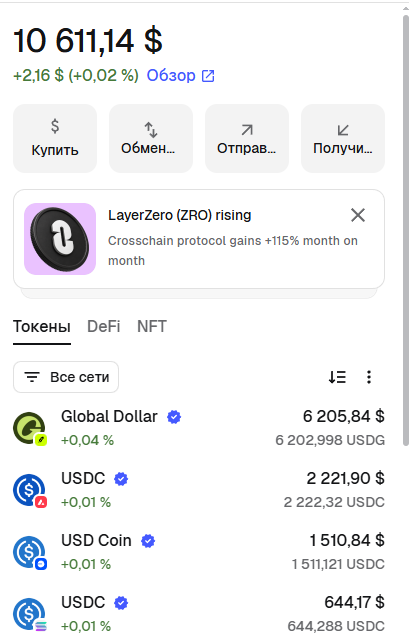This screenshot has width=409, height=642.
Task: Click the external link icon beside Обзор
Action: click(x=208, y=76)
